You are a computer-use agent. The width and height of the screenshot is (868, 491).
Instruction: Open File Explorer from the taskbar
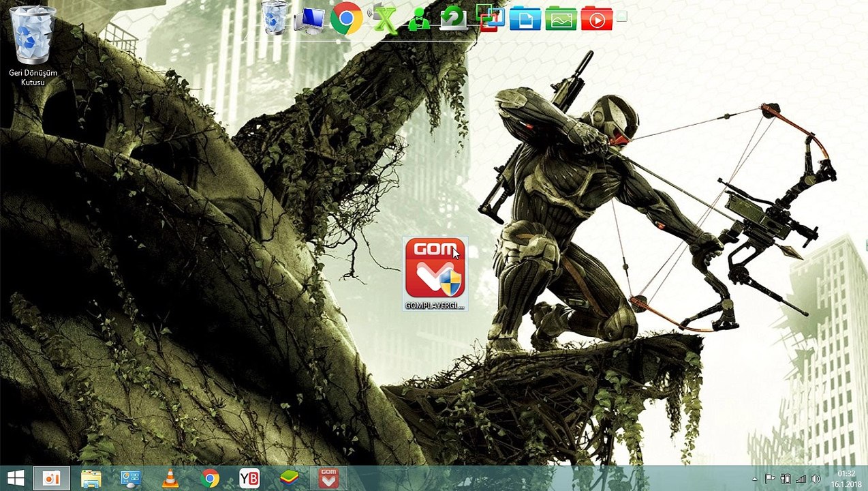tap(91, 479)
